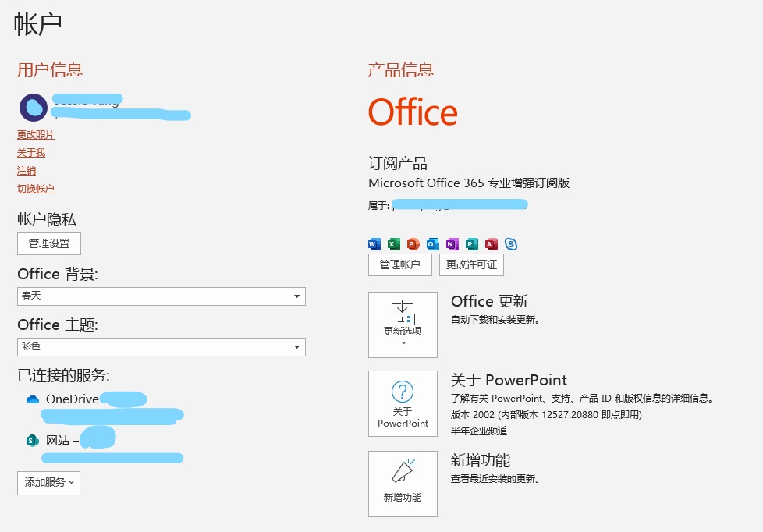Click the 关于我 link

[31, 153]
